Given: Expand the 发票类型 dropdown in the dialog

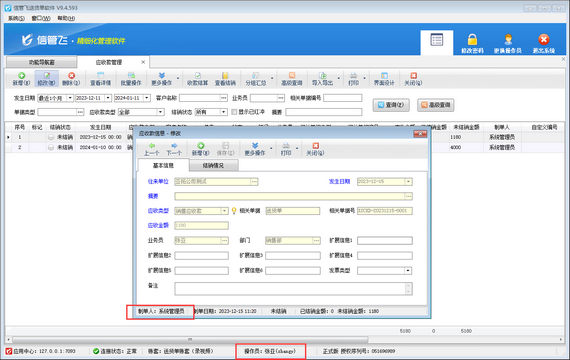Looking at the screenshot, I should (x=408, y=271).
